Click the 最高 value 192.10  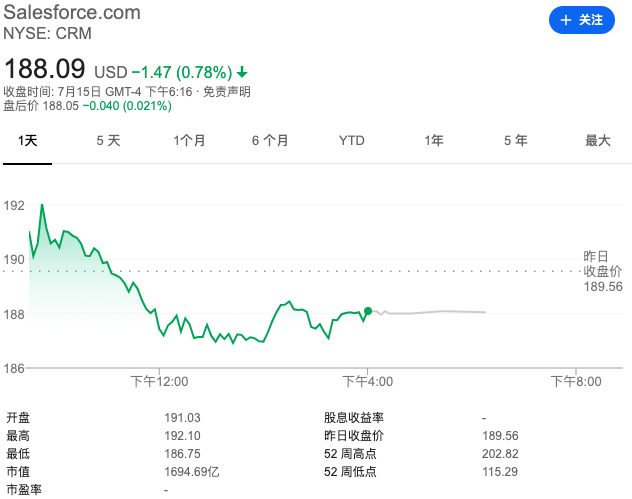[x=182, y=436]
